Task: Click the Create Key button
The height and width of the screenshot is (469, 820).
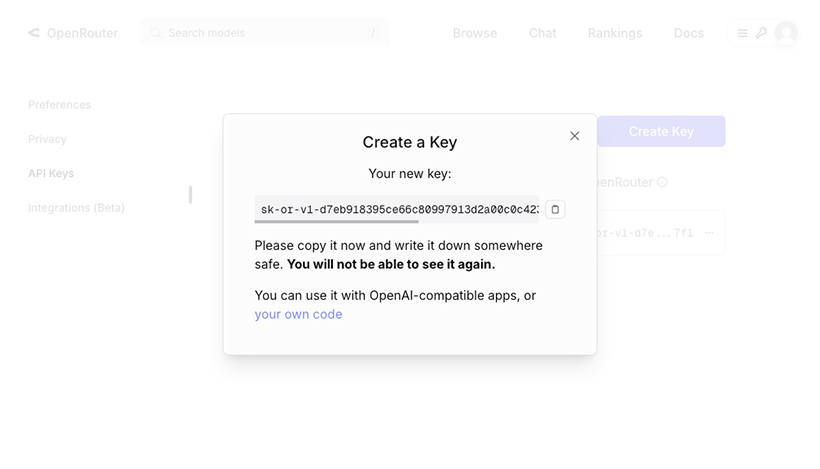Action: (661, 131)
